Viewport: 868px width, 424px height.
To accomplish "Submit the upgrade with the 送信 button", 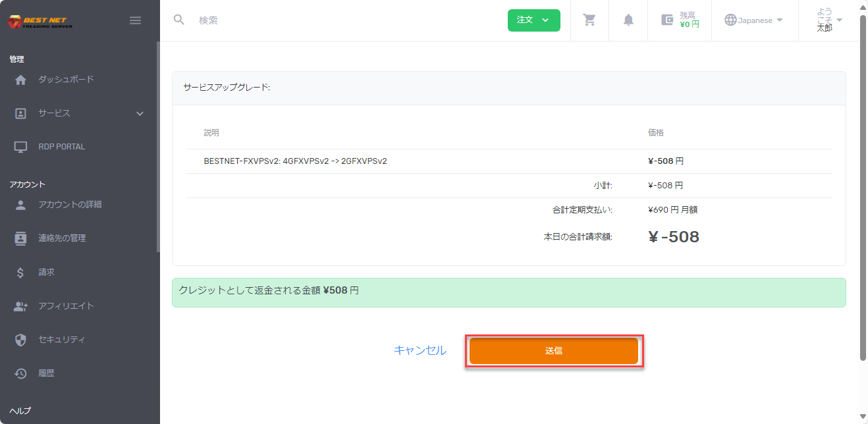I will coord(554,351).
